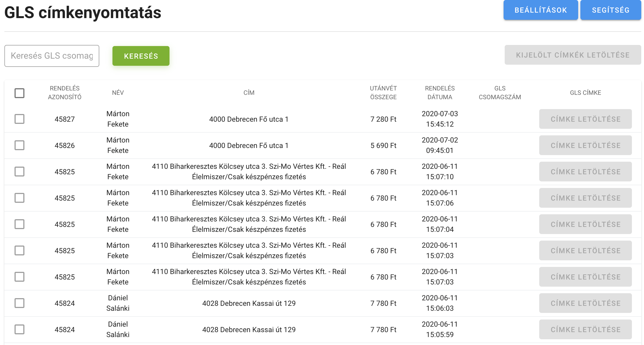Screen dimensions: 644x345
Task: Click Címke letöltése for 45825 at 15:07:06
Action: tap(586, 198)
